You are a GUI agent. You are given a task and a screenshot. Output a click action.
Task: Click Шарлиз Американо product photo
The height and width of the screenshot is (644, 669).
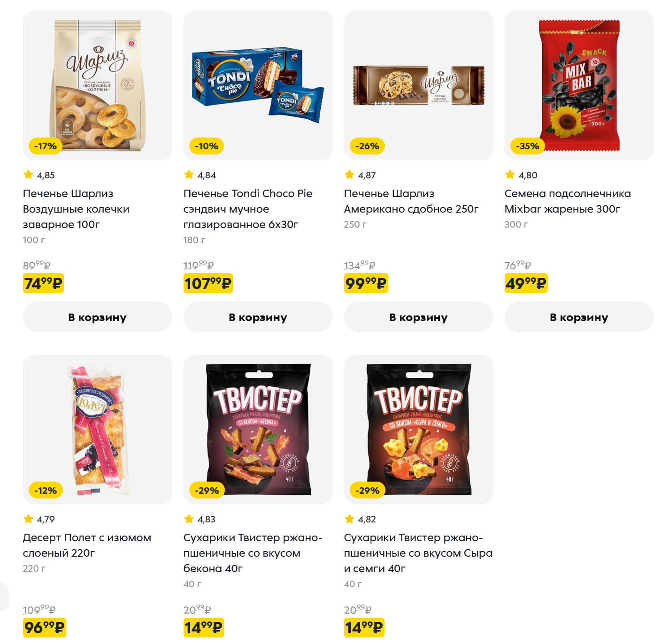[418, 85]
